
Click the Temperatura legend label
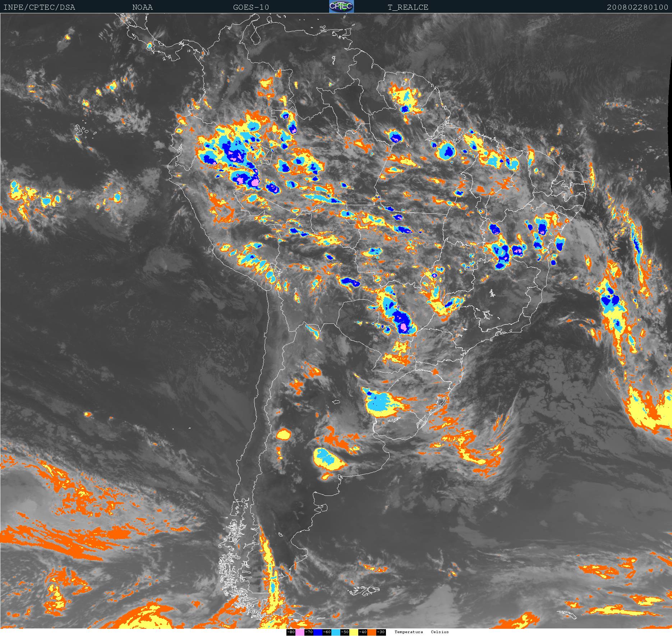[409, 632]
